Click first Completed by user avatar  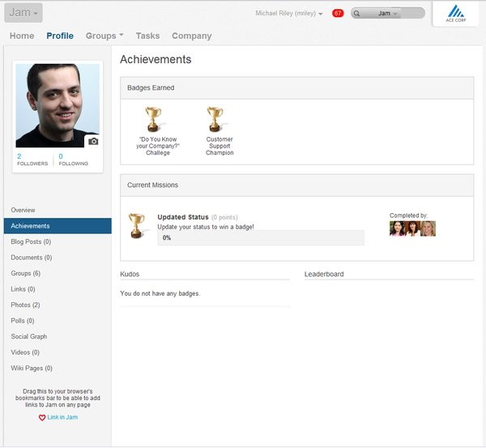coord(397,228)
